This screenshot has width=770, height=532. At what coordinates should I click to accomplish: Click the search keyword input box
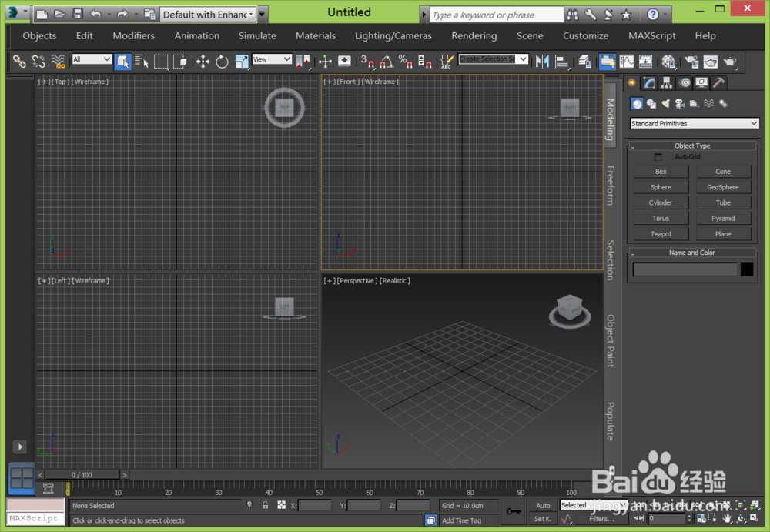click(x=497, y=15)
